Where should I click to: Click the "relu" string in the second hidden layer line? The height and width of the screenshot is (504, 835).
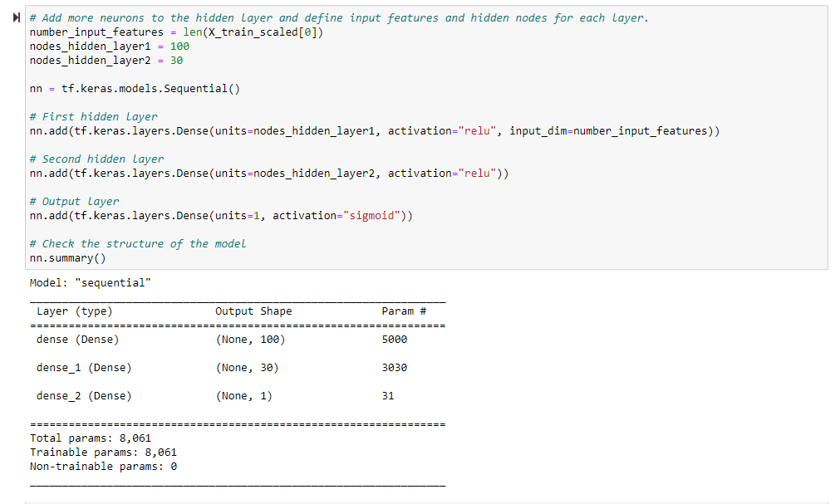click(477, 174)
